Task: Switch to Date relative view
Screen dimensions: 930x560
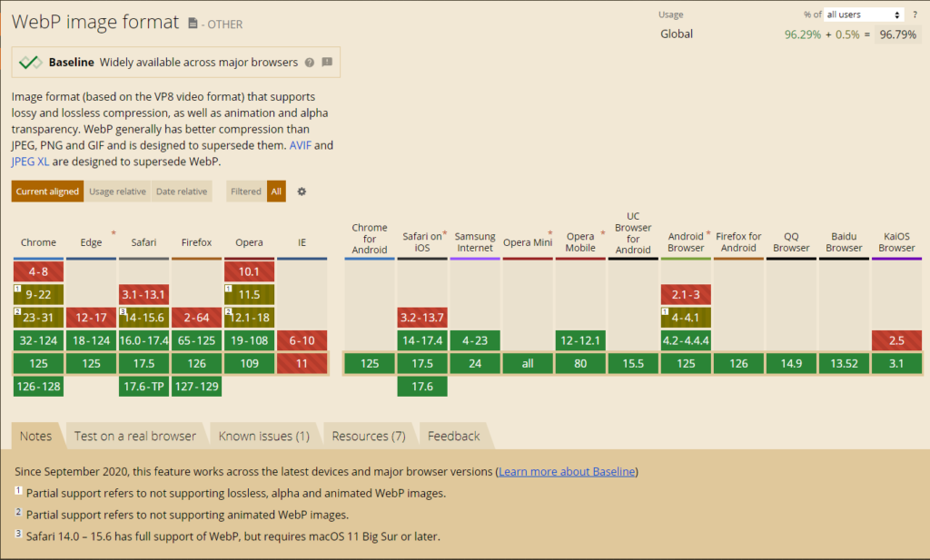Action: (x=182, y=192)
